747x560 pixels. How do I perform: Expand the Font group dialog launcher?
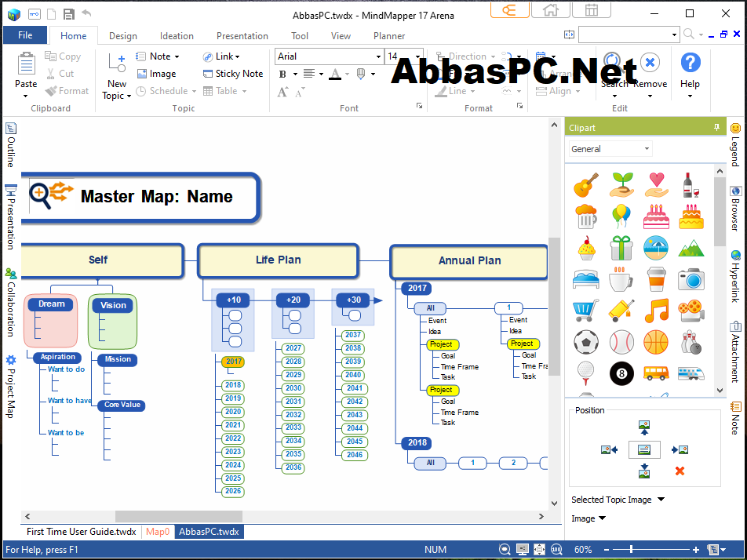pyautogui.click(x=419, y=106)
